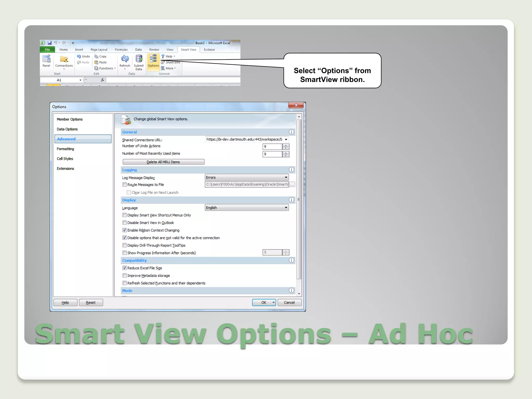Show info for the Mode section
Viewport: 532px width, 399px height.
(291, 290)
